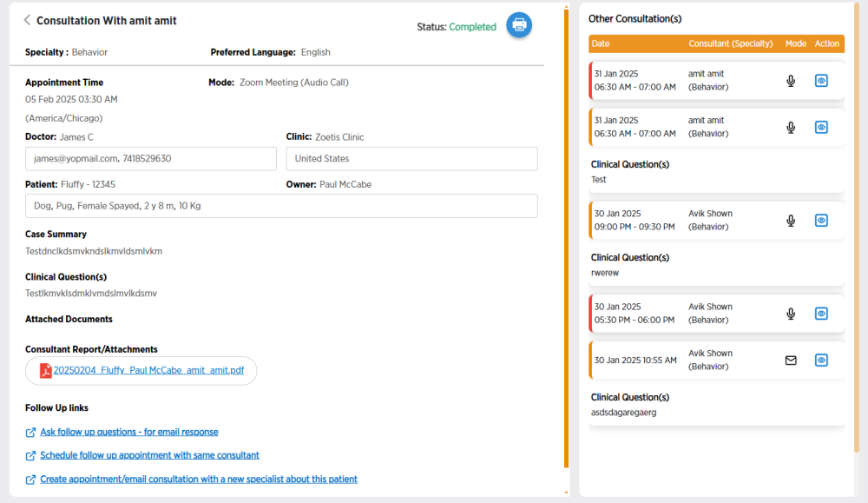Click scroll-down arrow below the orange scrollbar

(566, 493)
